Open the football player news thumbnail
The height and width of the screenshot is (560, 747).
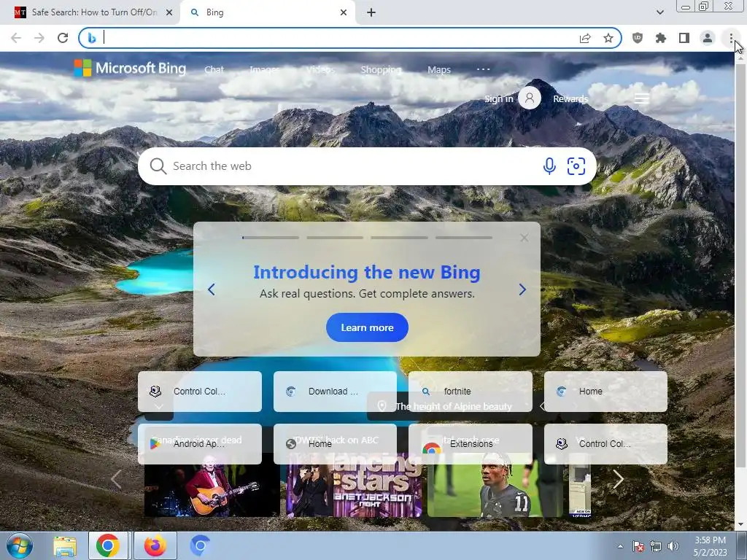pos(495,491)
